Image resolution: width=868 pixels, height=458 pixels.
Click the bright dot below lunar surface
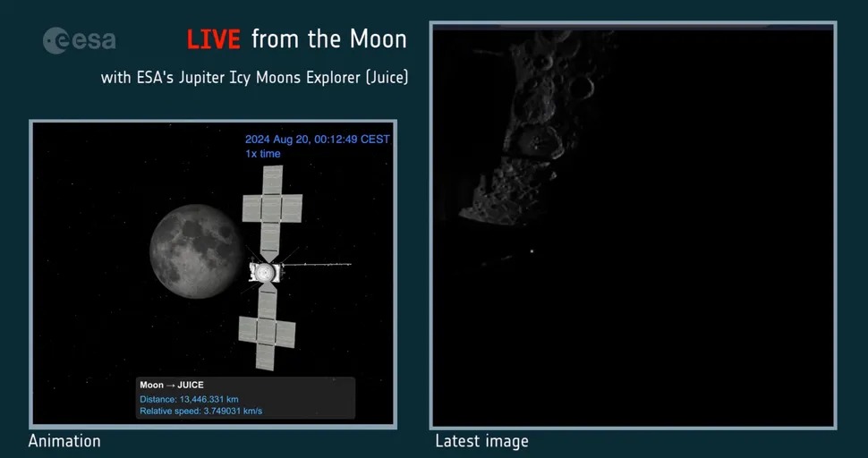point(533,251)
